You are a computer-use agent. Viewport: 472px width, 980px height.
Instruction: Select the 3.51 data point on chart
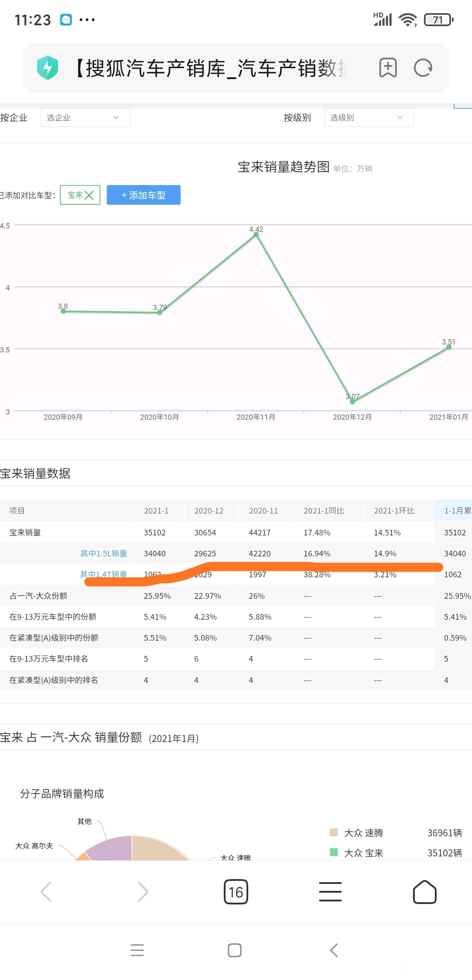[x=449, y=347]
